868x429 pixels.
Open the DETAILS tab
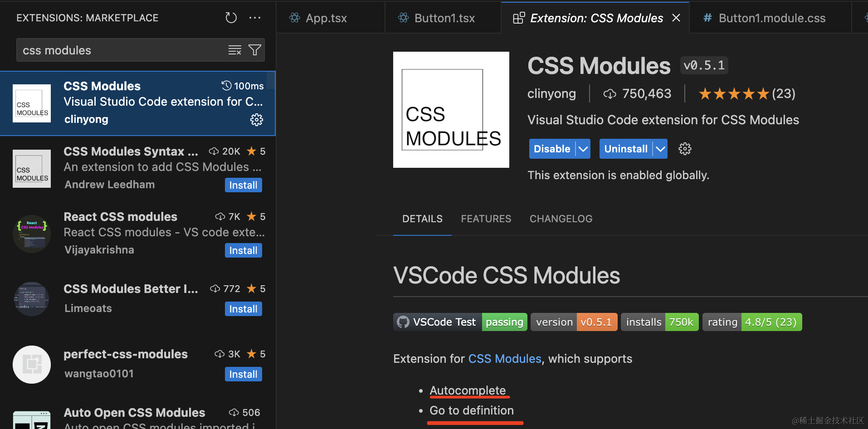(x=422, y=219)
